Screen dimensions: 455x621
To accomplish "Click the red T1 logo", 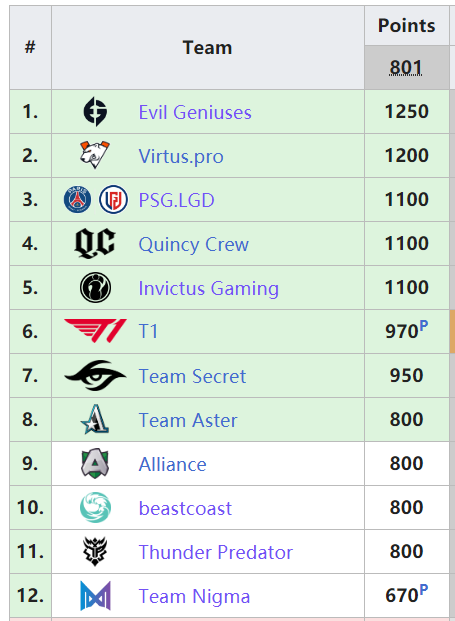I will [x=95, y=331].
